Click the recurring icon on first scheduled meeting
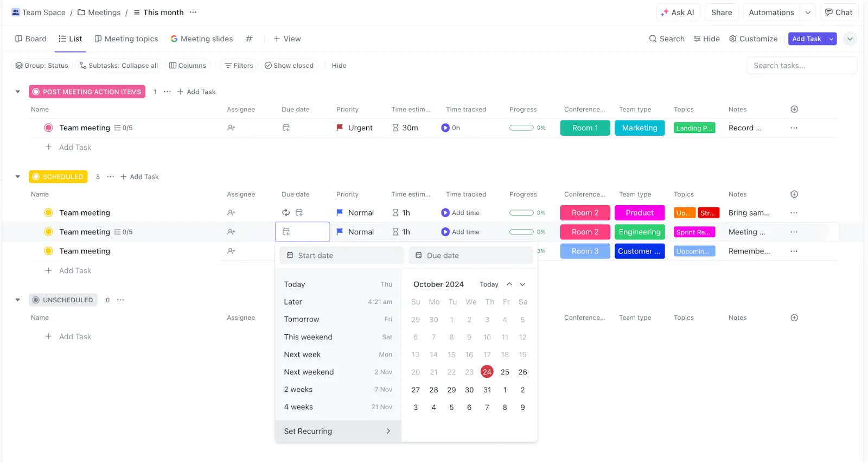868x463 pixels. coord(286,213)
